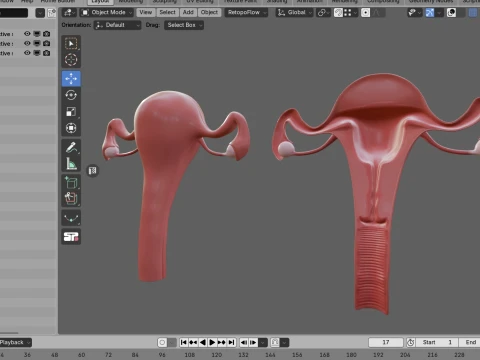The image size is (480, 360).
Task: Click the Start frame field
Action: [437, 342]
